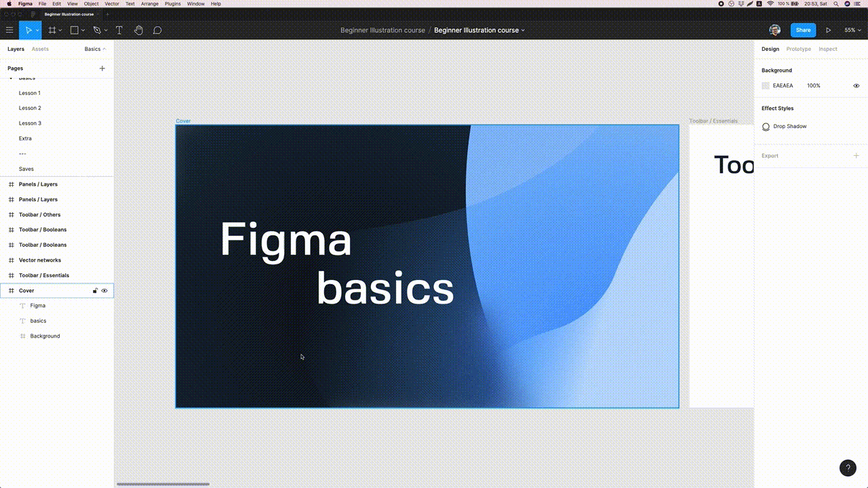Select the Move tool
Image resolution: width=868 pixels, height=488 pixels.
28,30
